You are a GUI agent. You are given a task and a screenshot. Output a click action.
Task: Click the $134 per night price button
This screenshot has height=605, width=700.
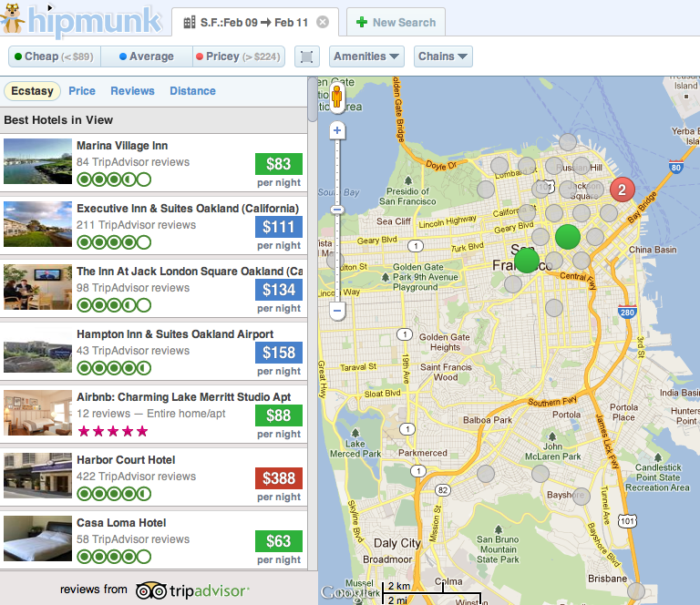pyautogui.click(x=279, y=290)
